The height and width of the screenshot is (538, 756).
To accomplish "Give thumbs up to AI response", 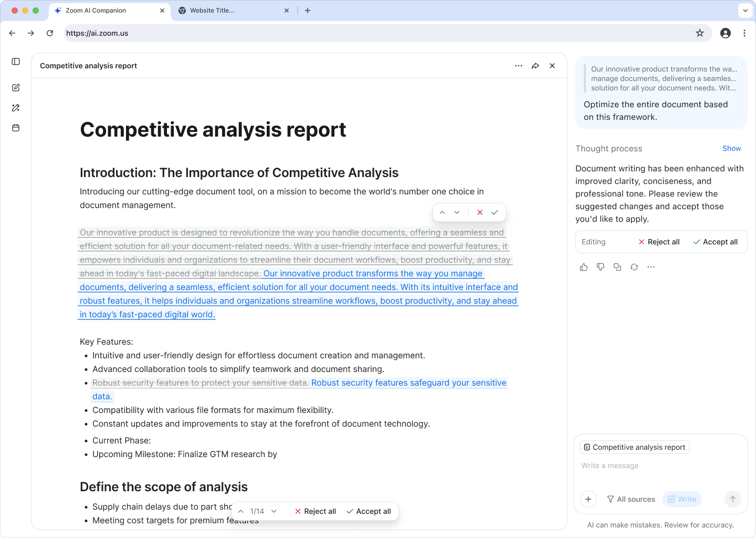I will [584, 267].
